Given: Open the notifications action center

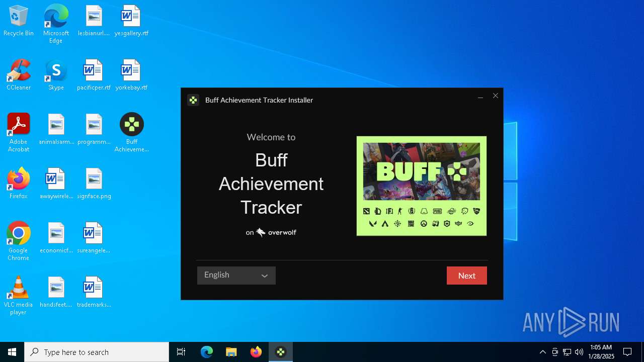Looking at the screenshot, I should [627, 352].
